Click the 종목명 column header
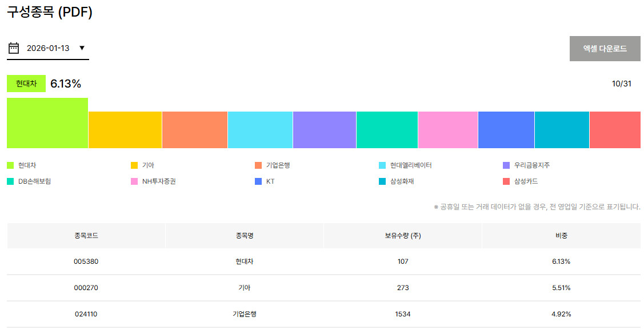Screen dimensions: 644x329 click(245, 236)
